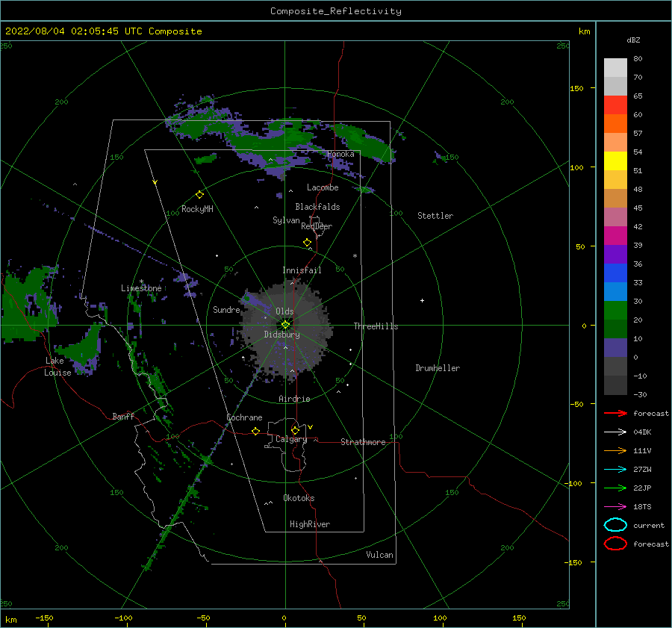Select the bright green 20-30 dBZ swatch
Viewport: 672px width, 628px height.
615,311
